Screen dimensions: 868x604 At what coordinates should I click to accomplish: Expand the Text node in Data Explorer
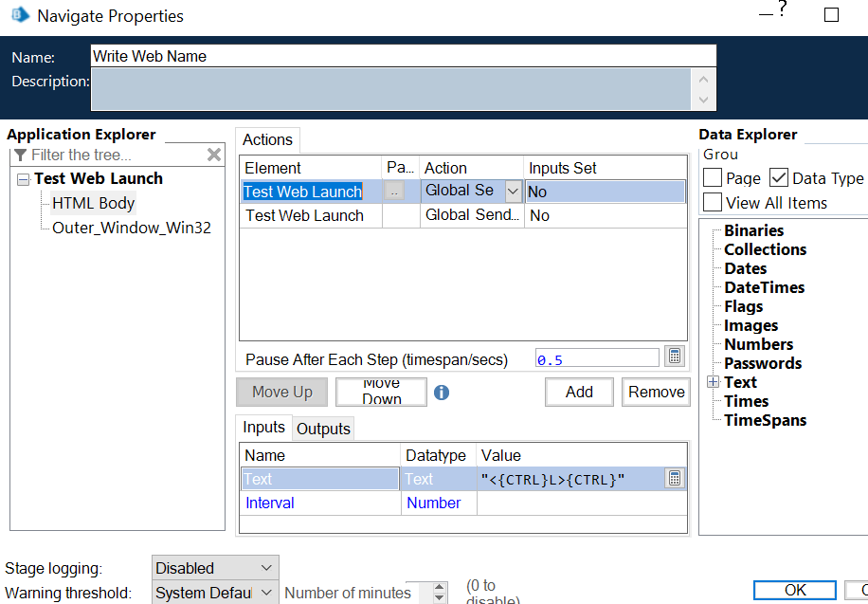click(713, 382)
